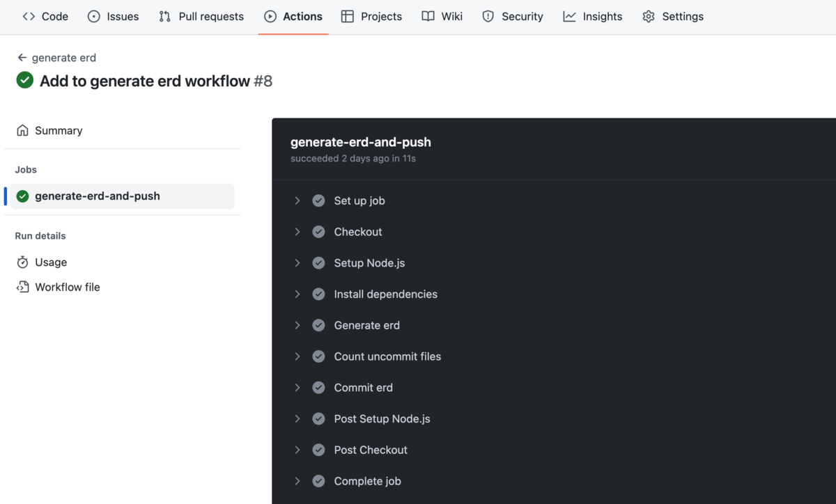The image size is (836, 504).
Task: Open the Wiki tab
Action: point(442,16)
